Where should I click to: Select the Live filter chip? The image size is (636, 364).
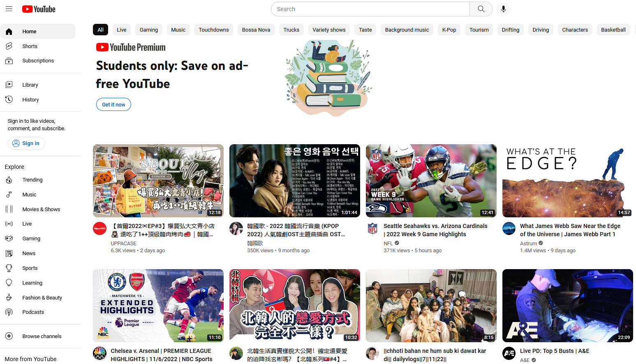121,30
